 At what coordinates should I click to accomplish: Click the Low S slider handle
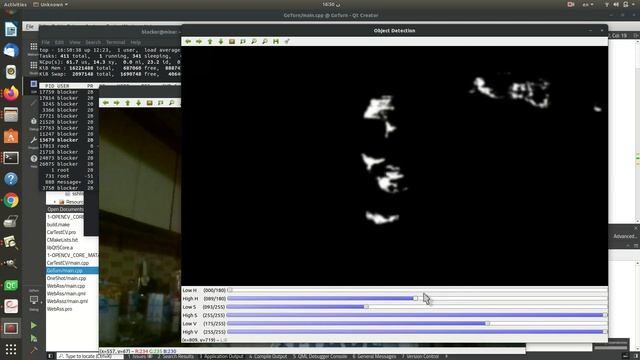[366, 307]
